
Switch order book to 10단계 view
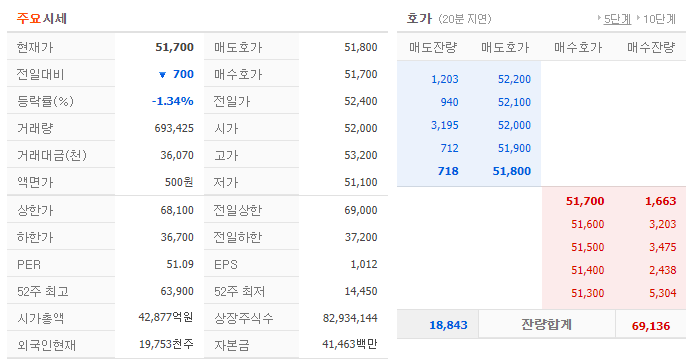(659, 19)
